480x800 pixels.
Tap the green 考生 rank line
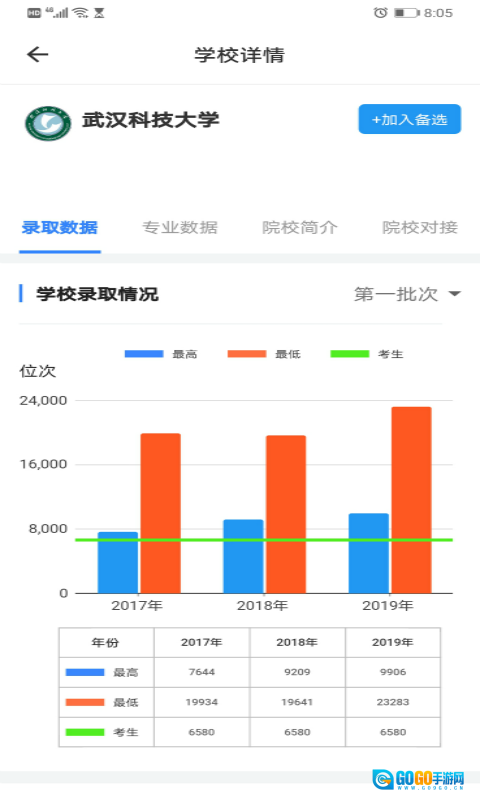264,540
